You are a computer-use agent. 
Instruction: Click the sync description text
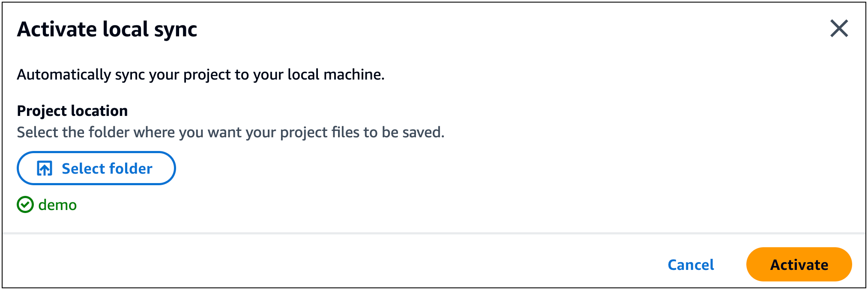tap(201, 74)
